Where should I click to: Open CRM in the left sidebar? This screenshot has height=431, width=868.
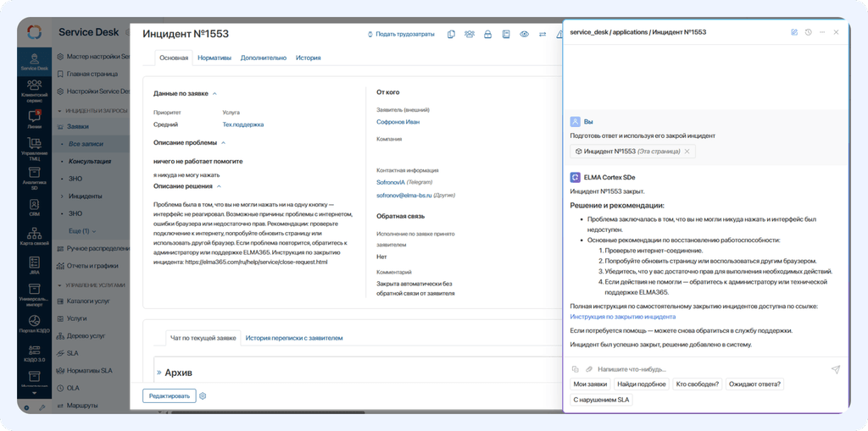(x=34, y=207)
